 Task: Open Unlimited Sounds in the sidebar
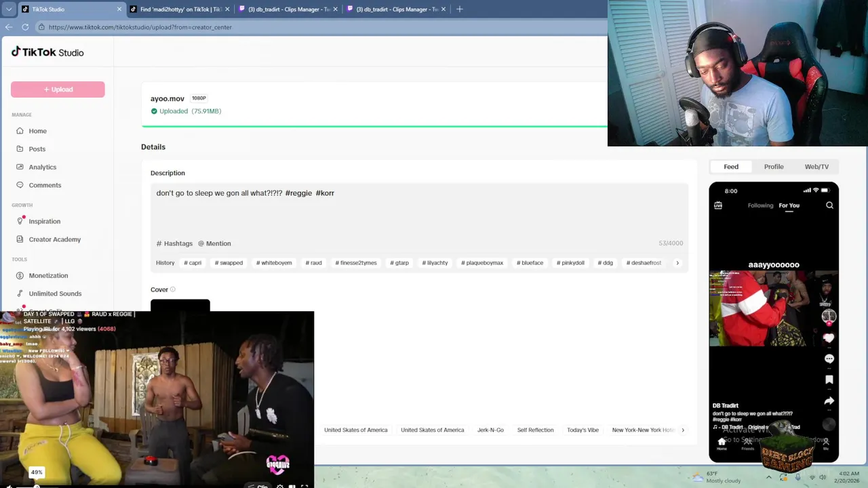(55, 293)
